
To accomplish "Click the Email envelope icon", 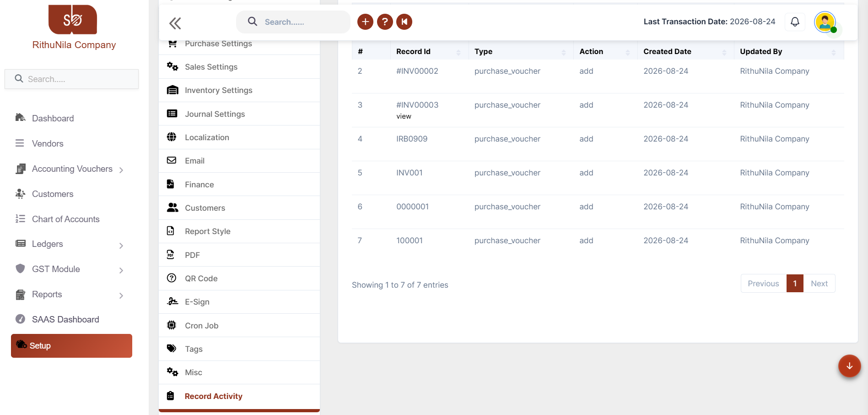I will (172, 160).
